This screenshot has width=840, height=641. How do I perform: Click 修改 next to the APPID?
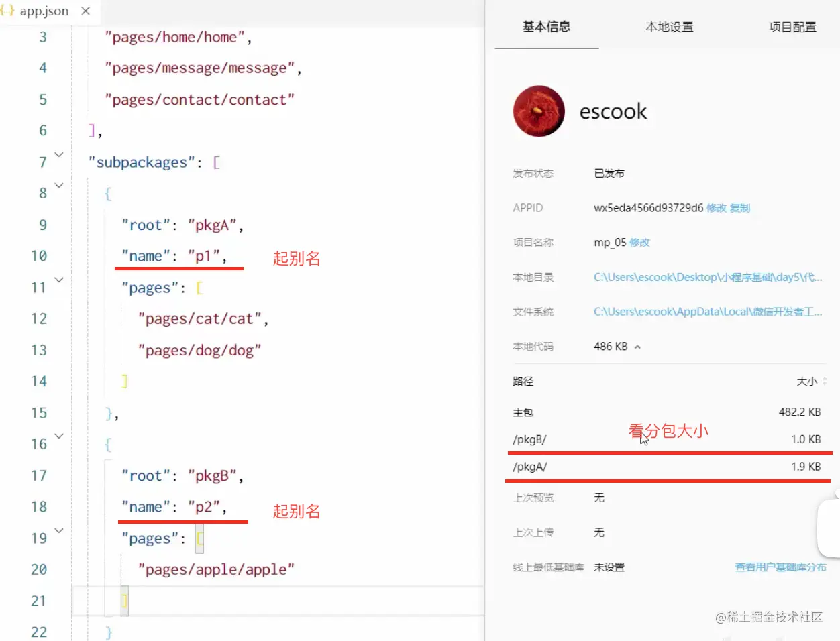[716, 208]
